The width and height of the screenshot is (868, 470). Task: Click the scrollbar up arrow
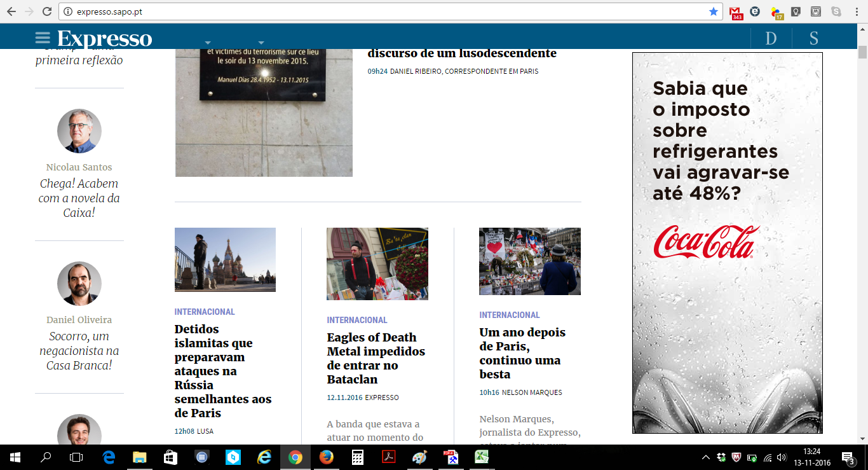pyautogui.click(x=862, y=30)
